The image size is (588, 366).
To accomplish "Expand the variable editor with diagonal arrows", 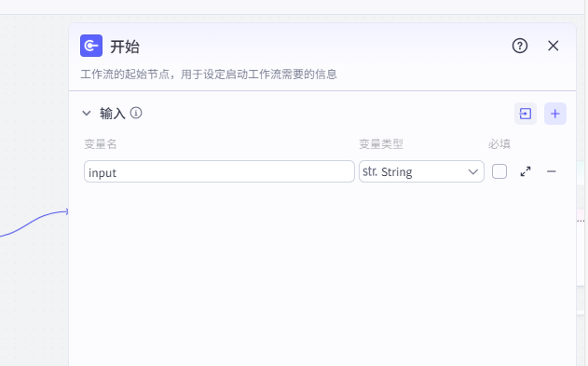I will pos(526,171).
